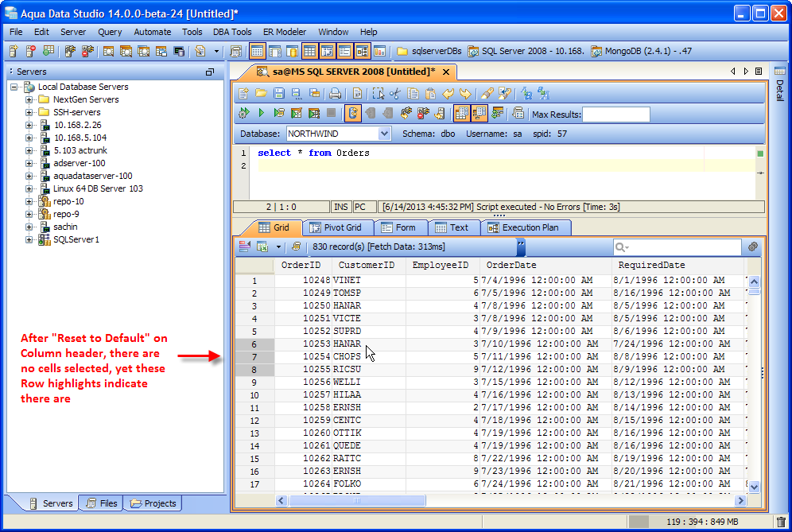Click the CustomerID column header
The image size is (792, 532).
point(369,266)
